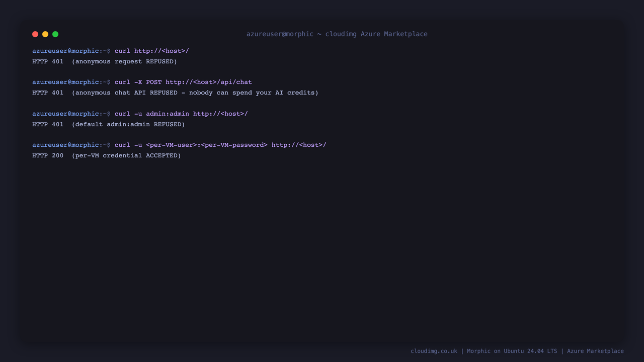This screenshot has width=644, height=362.
Task: Click the first 'azureuser@morphic' prompt
Action: pos(65,51)
